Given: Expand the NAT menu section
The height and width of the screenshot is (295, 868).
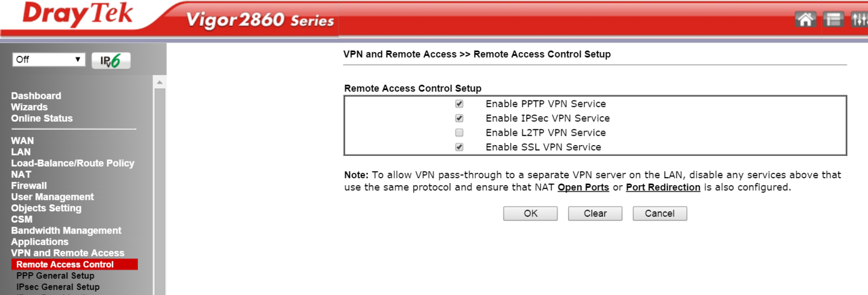Looking at the screenshot, I should click(21, 174).
